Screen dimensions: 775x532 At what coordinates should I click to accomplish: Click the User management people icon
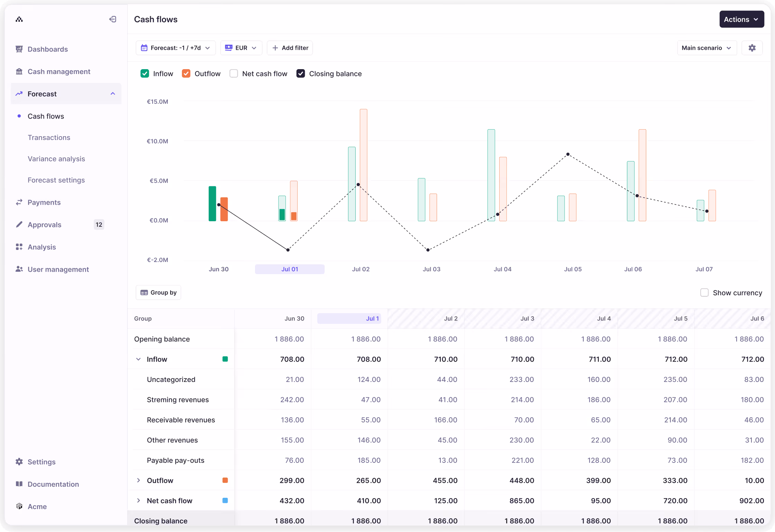point(19,269)
